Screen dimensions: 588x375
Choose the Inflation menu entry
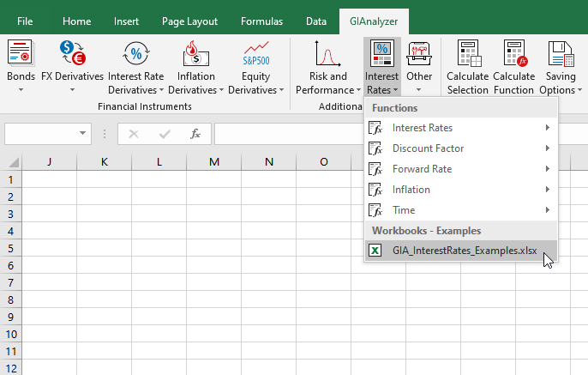click(461, 190)
